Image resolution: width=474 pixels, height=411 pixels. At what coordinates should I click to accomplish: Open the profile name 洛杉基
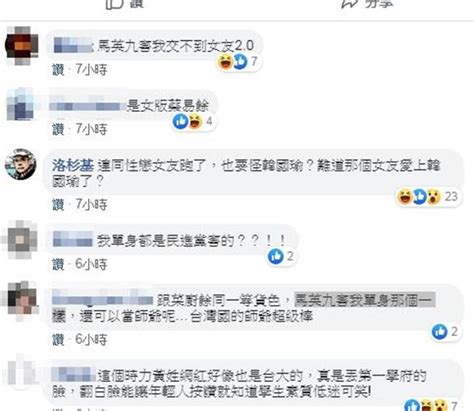coord(73,165)
